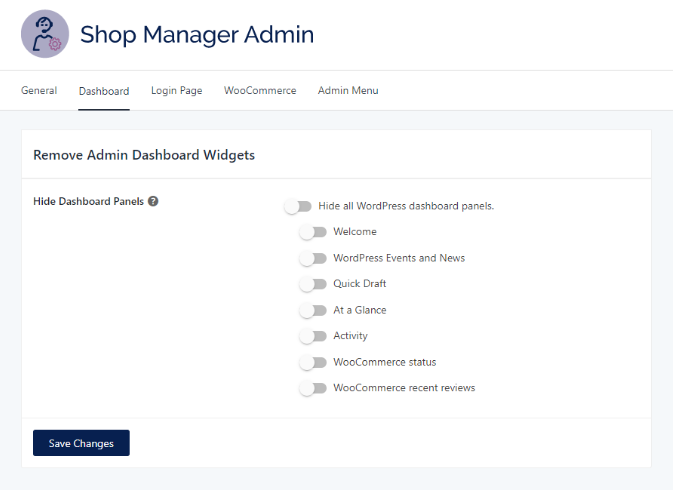
Task: Click the Hide Dashboard Panels label
Action: (x=88, y=201)
